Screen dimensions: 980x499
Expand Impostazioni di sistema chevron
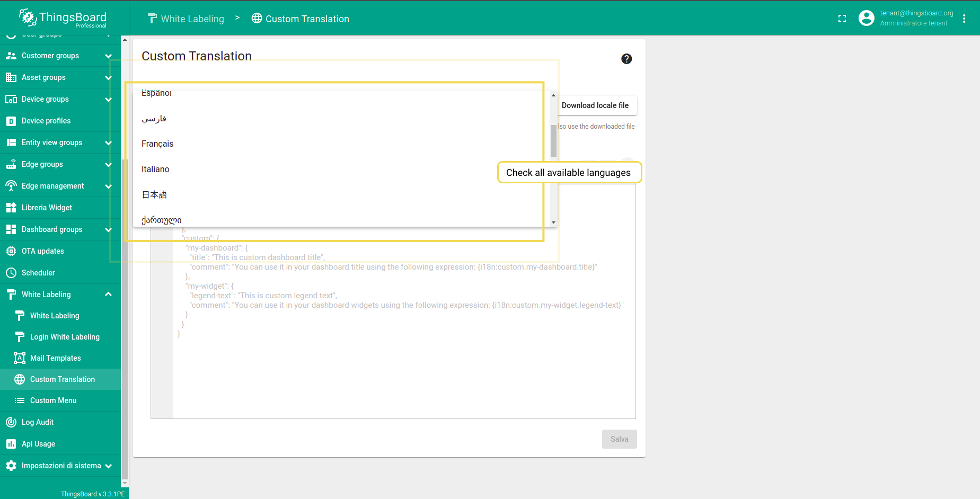[109, 466]
